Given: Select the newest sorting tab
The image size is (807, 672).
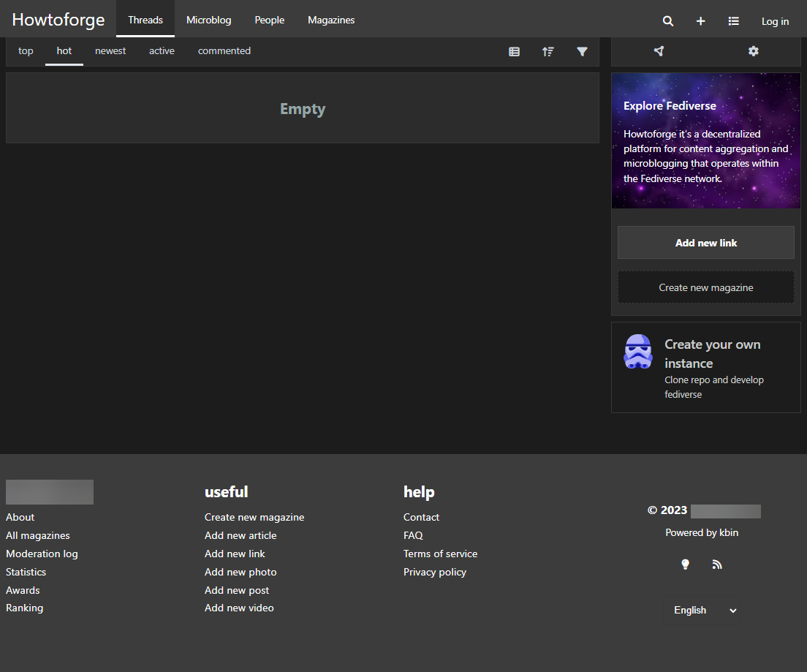Looking at the screenshot, I should pyautogui.click(x=110, y=50).
